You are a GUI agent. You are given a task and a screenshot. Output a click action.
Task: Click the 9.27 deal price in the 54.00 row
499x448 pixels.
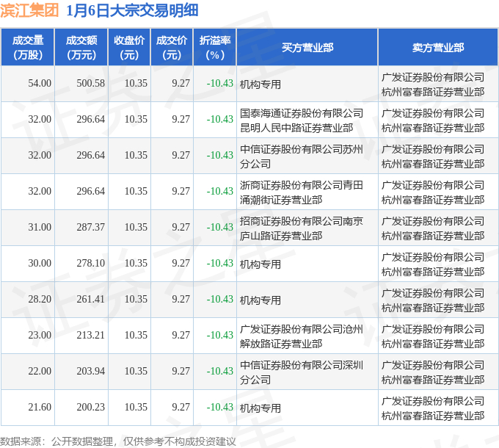pos(181,84)
